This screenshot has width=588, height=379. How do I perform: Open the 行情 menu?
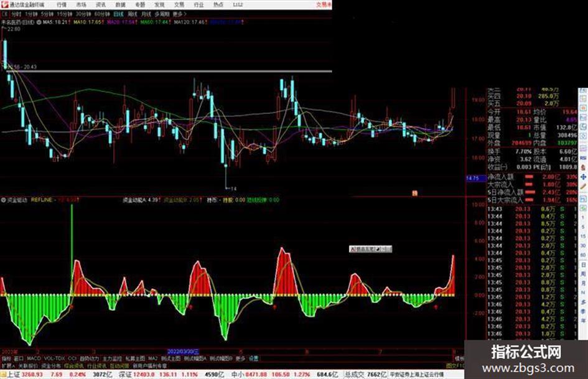click(62, 4)
